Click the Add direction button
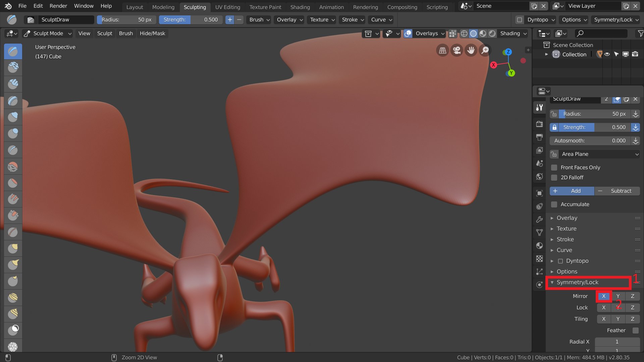Image resolution: width=644 pixels, height=362 pixels. (x=572, y=191)
